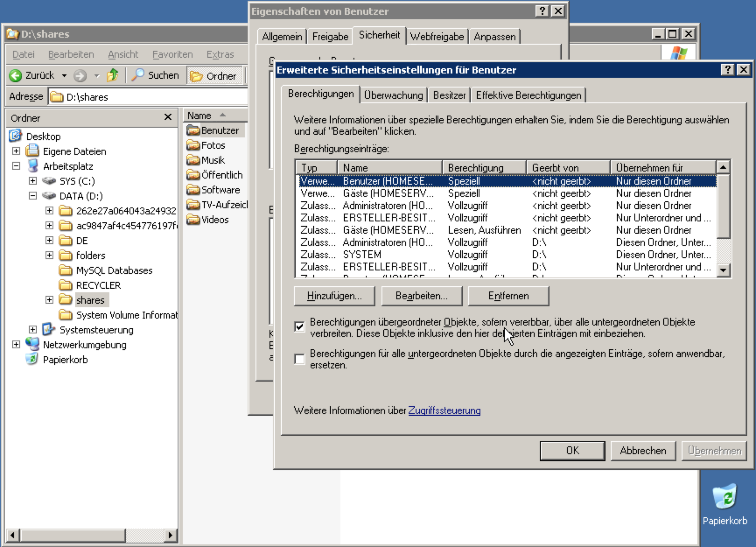The height and width of the screenshot is (547, 756).
Task: Select the Musik shared folder icon
Action: click(193, 160)
